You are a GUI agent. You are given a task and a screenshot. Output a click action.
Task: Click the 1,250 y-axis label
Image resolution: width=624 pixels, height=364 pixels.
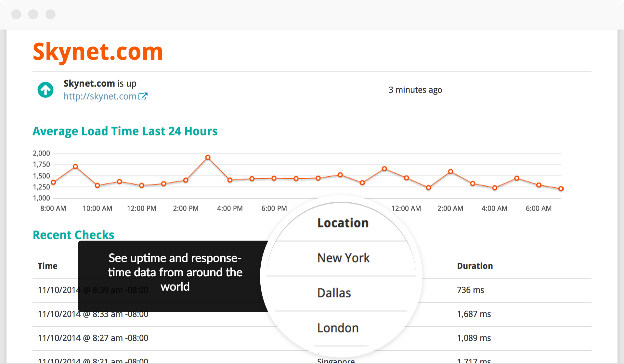(41, 187)
